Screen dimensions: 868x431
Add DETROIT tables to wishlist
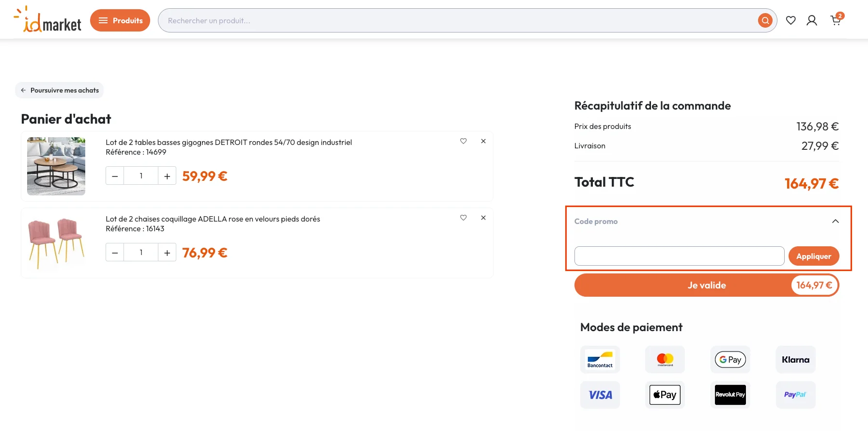pyautogui.click(x=464, y=141)
